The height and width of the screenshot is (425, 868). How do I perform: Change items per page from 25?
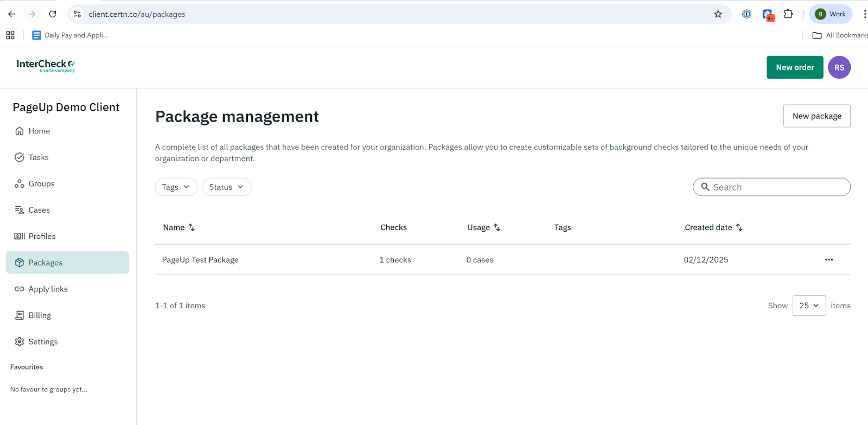click(809, 306)
